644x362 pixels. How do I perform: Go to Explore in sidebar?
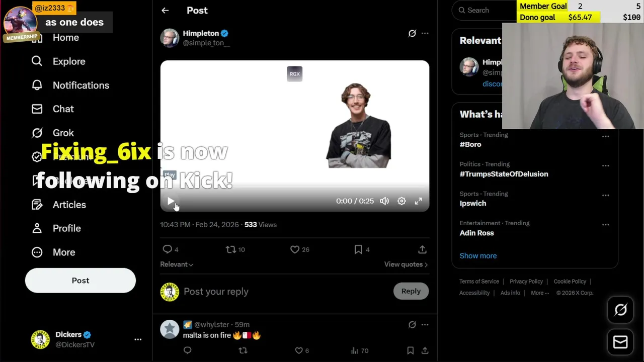[x=69, y=61]
